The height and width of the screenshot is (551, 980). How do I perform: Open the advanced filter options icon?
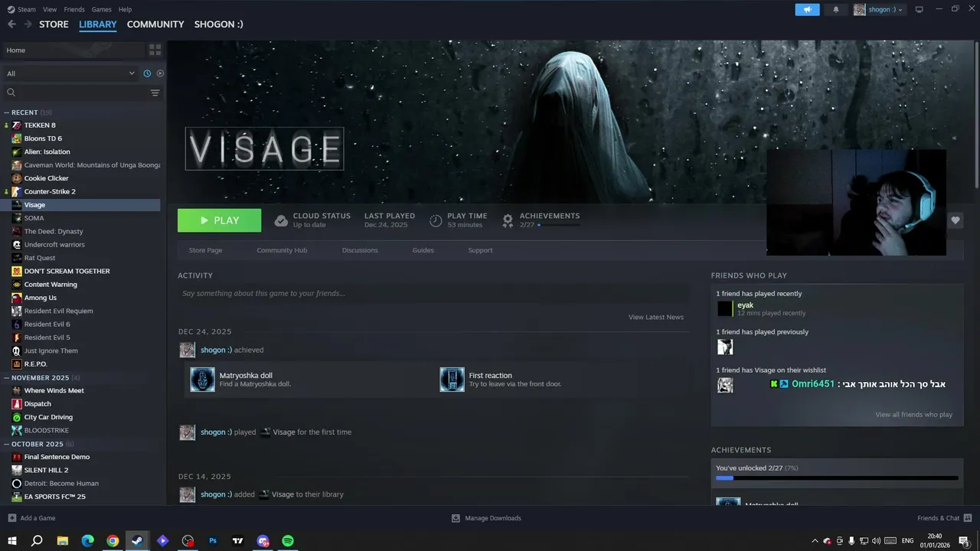click(155, 93)
